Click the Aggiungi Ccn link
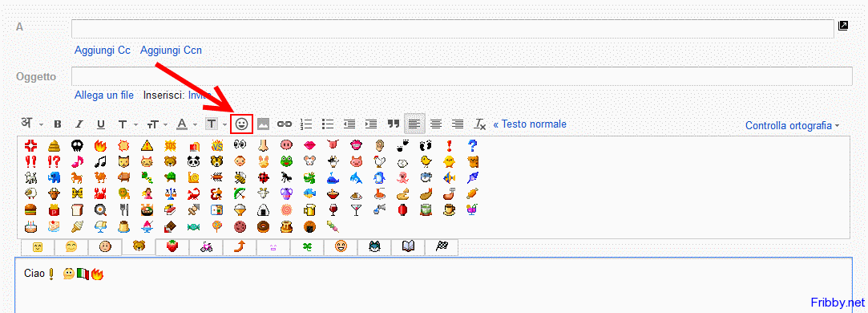The image size is (868, 313). 171,51
